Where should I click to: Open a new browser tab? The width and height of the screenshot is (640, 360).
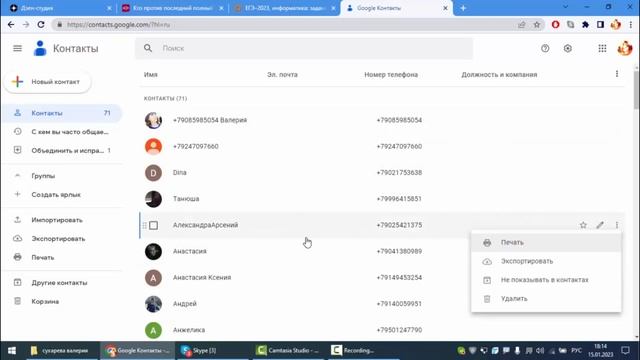point(463,8)
